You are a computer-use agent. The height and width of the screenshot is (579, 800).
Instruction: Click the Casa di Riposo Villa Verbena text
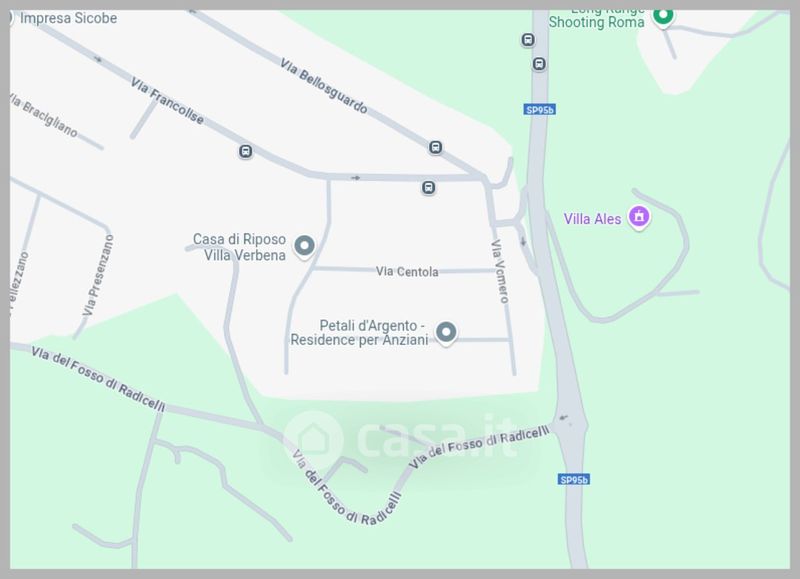tap(239, 247)
